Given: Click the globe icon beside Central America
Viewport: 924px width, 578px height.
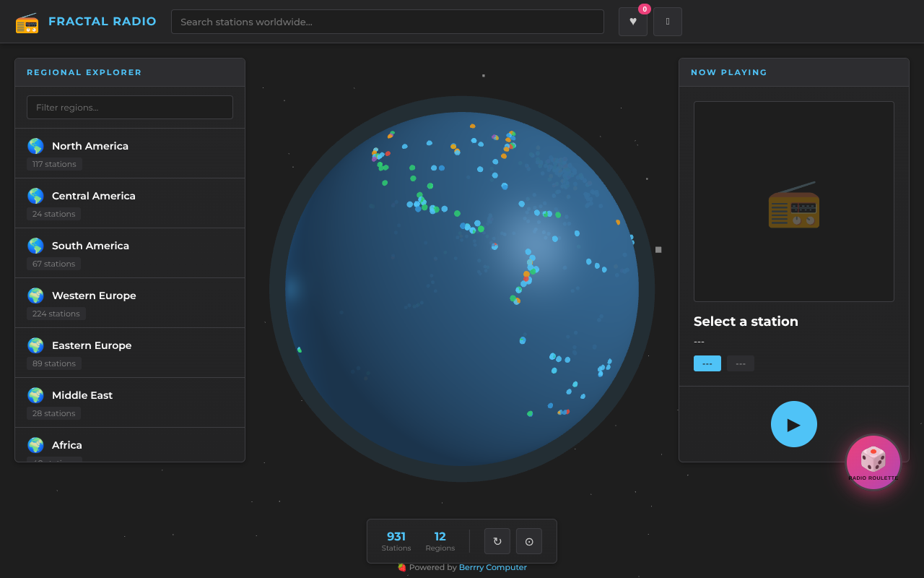Looking at the screenshot, I should (35, 196).
